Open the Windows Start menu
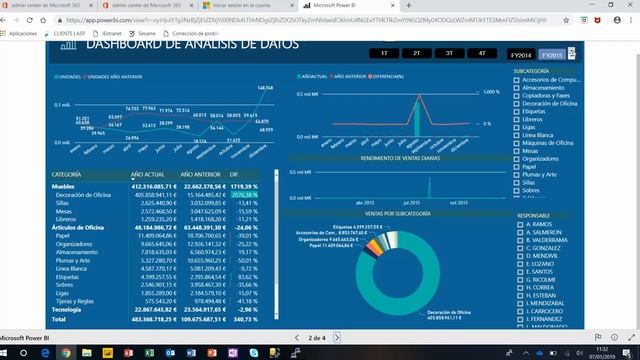This screenshot has width=640, height=360. (x=3, y=353)
